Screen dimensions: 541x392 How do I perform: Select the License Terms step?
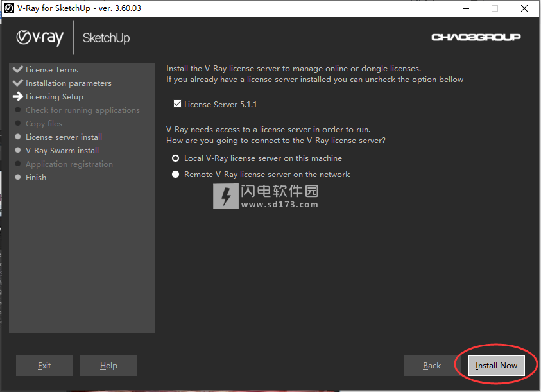click(x=52, y=70)
